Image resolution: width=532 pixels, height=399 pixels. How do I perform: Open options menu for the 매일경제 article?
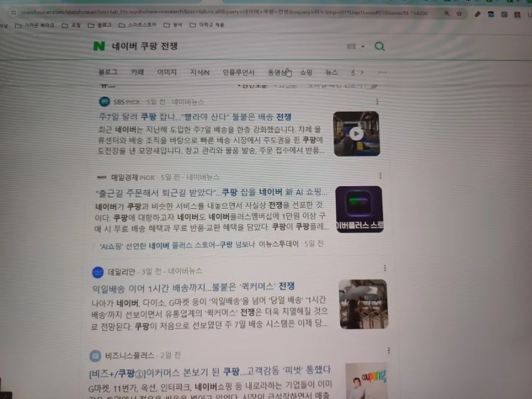(380, 176)
